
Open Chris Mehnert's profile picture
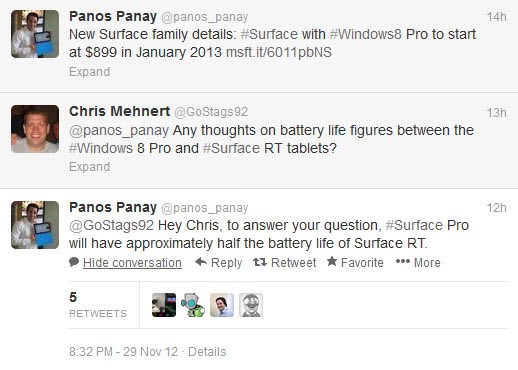point(35,129)
